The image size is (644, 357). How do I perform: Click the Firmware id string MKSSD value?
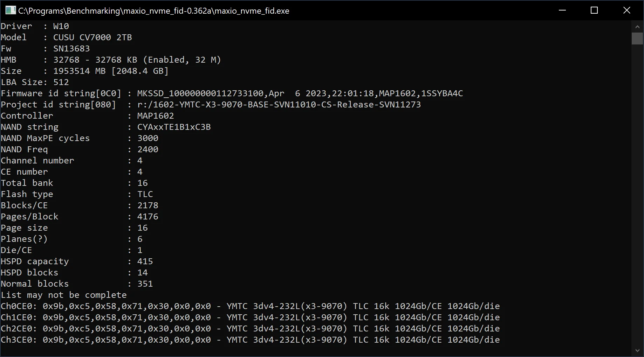click(300, 93)
